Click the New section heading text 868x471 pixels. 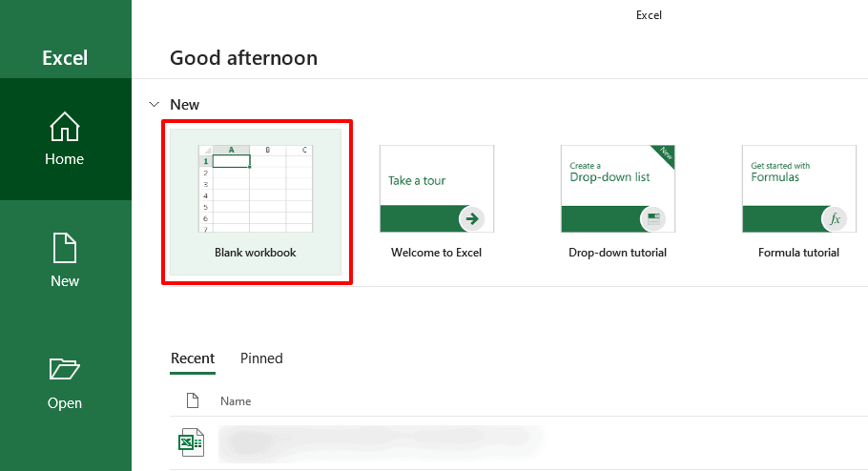[184, 105]
